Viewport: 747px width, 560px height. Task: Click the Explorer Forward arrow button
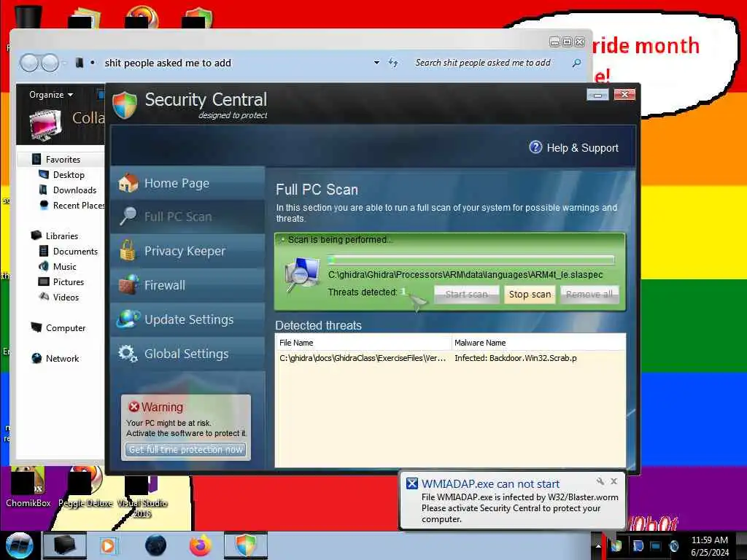click(x=50, y=63)
